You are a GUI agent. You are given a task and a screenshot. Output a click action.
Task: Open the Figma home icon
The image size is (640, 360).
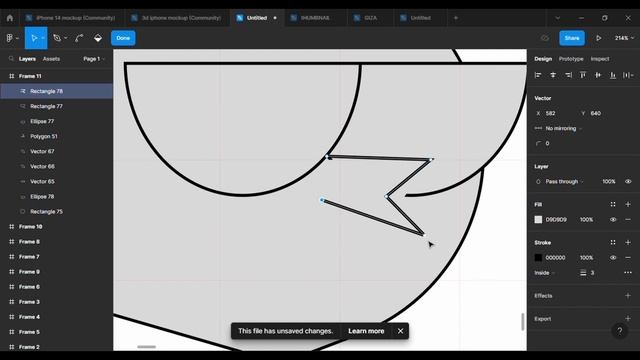(x=10, y=18)
